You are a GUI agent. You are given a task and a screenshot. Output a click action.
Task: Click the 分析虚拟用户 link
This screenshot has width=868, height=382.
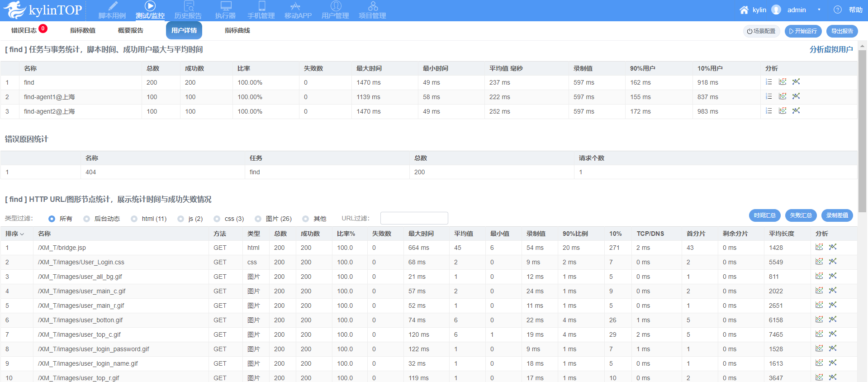coord(831,50)
